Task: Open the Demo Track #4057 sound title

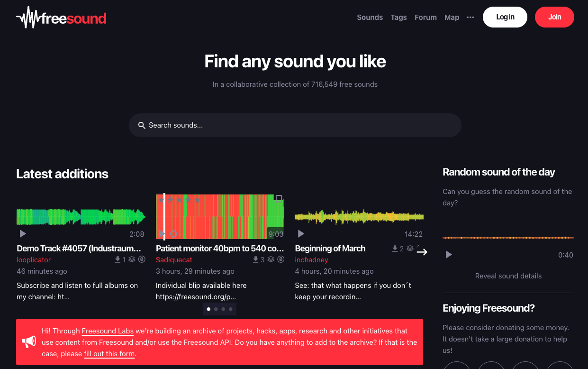Action: (79, 248)
